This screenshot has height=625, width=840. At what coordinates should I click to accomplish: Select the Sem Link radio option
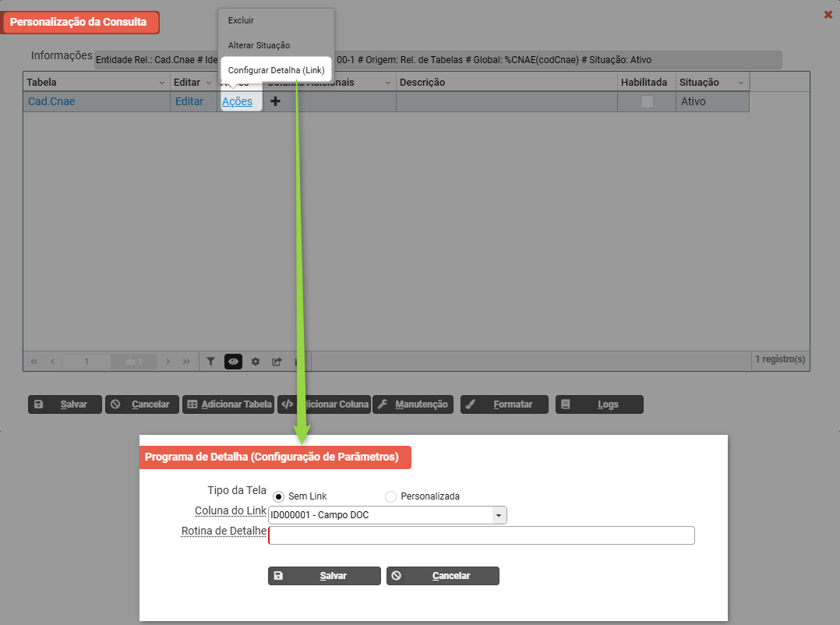(x=279, y=496)
